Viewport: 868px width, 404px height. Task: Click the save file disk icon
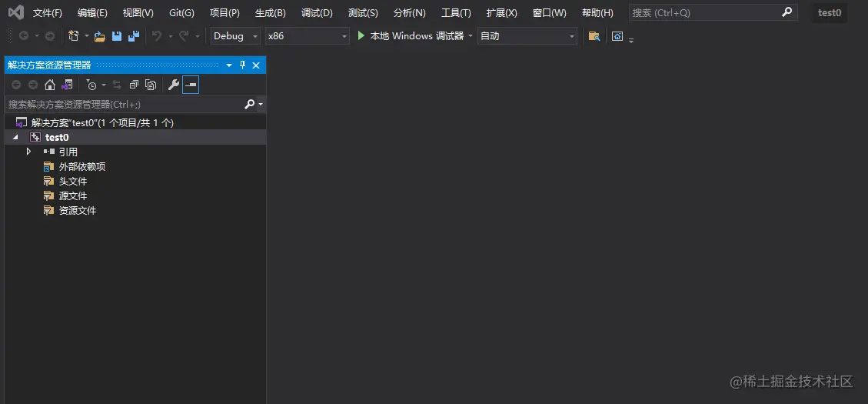point(117,36)
